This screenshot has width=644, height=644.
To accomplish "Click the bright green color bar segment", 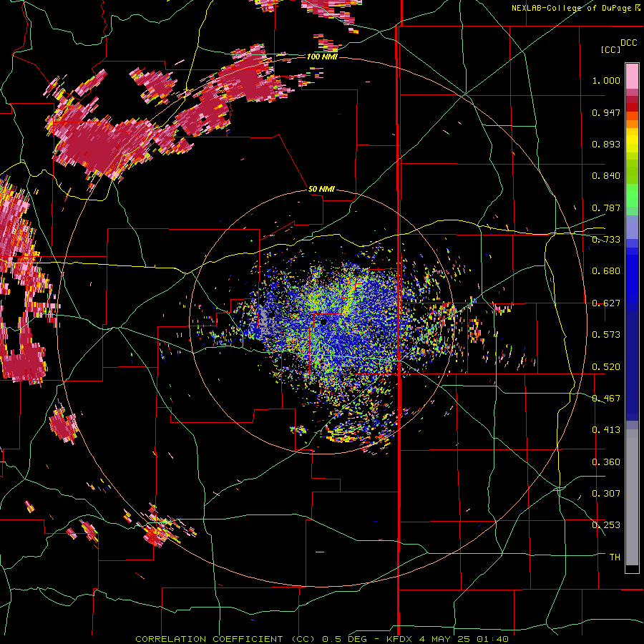I will click(x=632, y=195).
